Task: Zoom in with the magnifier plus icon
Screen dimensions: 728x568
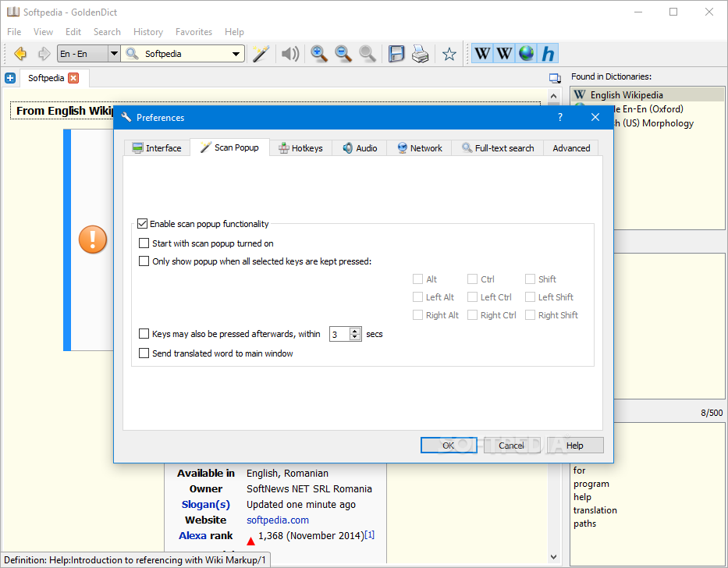Action: (x=319, y=54)
